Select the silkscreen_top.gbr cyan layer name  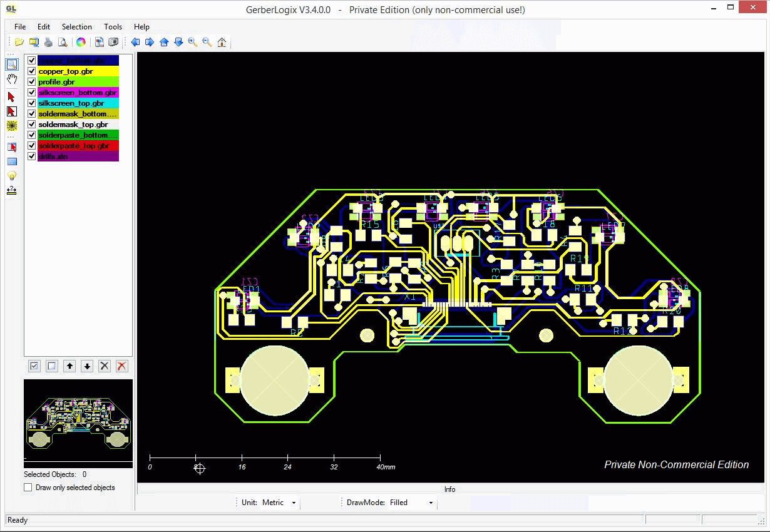point(78,103)
